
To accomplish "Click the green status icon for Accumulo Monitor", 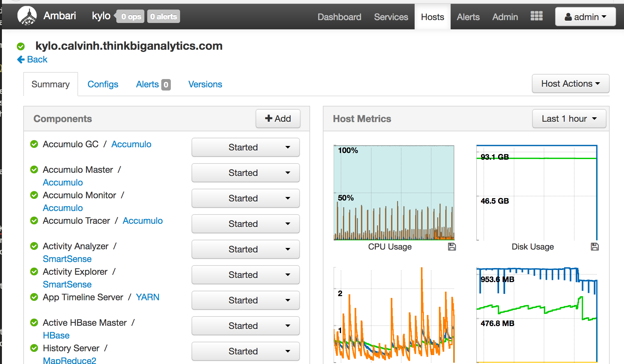I will point(34,195).
